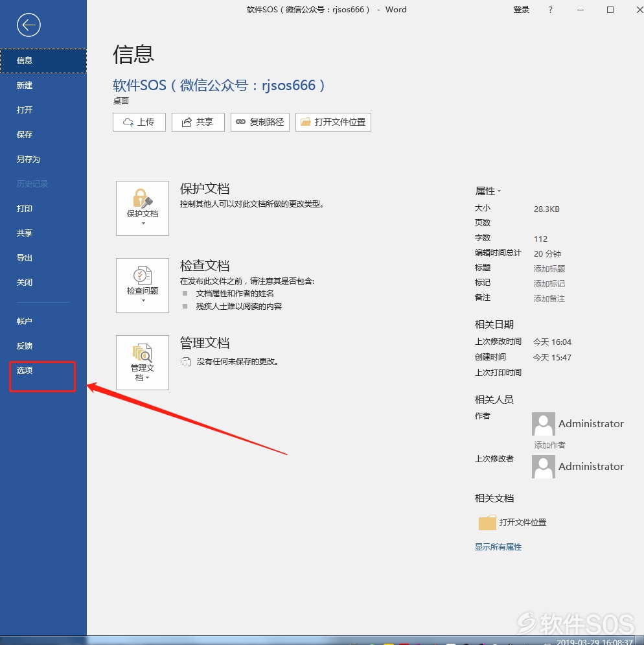Click the 没有任何未保存的更改 text
This screenshot has height=645, width=644.
pyautogui.click(x=238, y=362)
